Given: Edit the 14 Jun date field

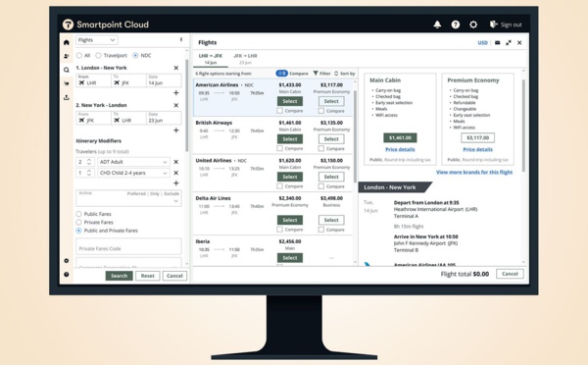Looking at the screenshot, I should (164, 80).
